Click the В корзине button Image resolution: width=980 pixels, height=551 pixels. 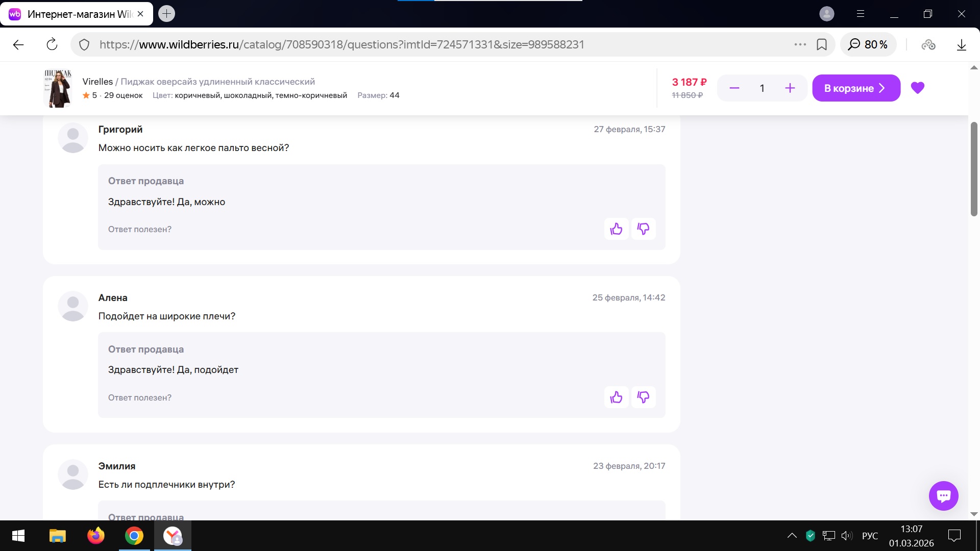click(855, 88)
